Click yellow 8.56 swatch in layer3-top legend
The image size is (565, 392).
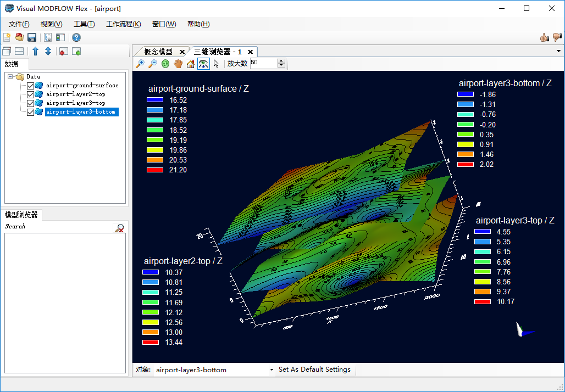[483, 282]
